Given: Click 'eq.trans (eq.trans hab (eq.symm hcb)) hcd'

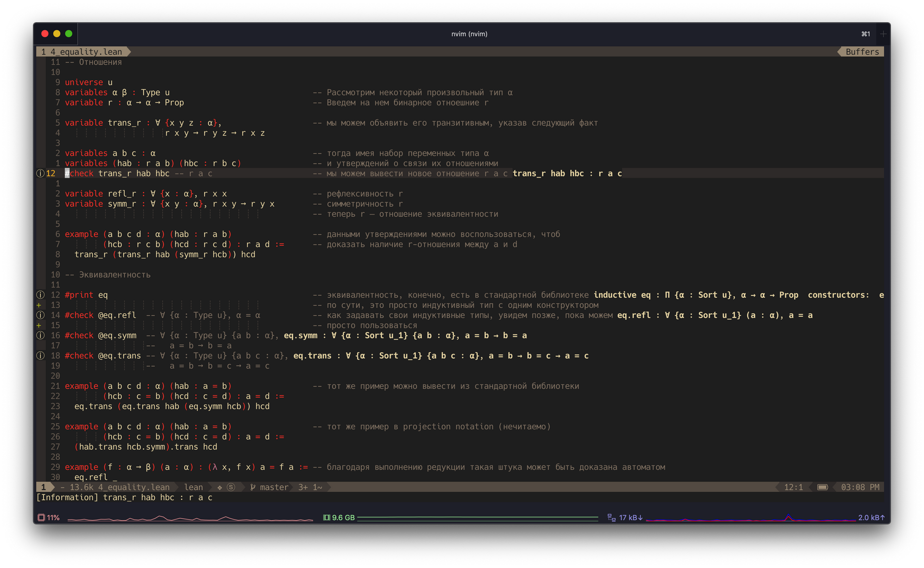Looking at the screenshot, I should (x=172, y=407).
